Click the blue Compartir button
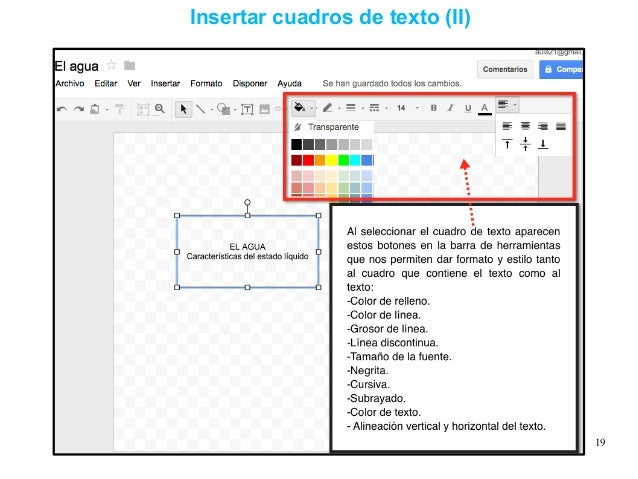Viewport: 638px width, 479px height. click(562, 70)
